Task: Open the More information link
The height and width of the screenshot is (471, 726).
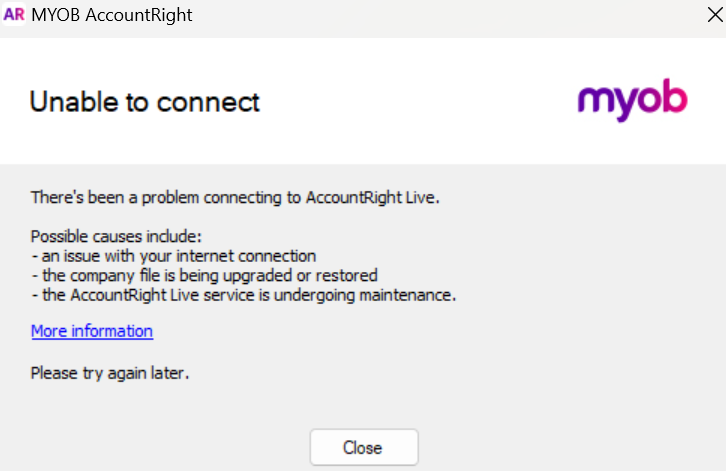Action: click(x=92, y=331)
